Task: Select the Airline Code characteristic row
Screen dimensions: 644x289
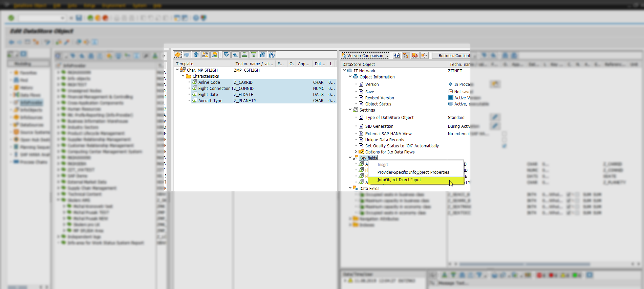Action: point(209,82)
